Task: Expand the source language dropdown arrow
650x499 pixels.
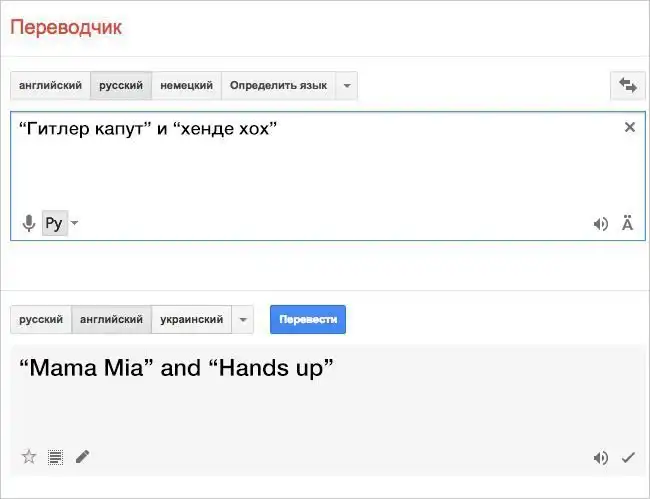Action: point(347,86)
